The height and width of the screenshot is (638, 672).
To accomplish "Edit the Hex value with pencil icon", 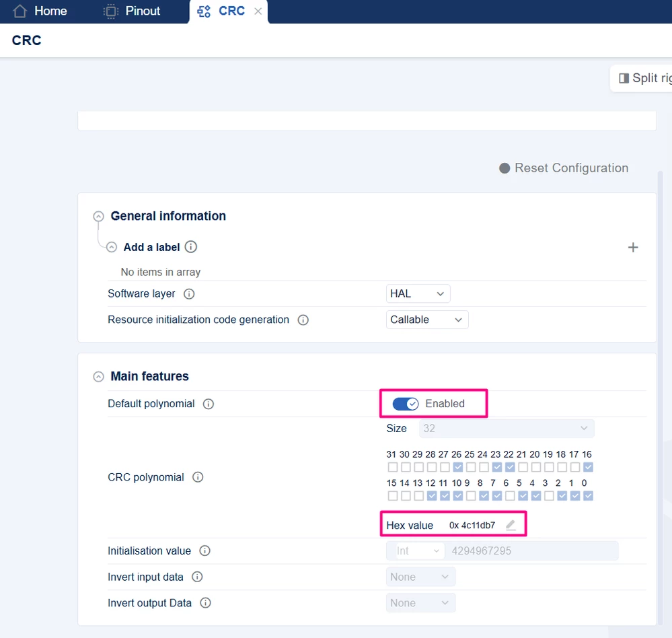I will (511, 525).
